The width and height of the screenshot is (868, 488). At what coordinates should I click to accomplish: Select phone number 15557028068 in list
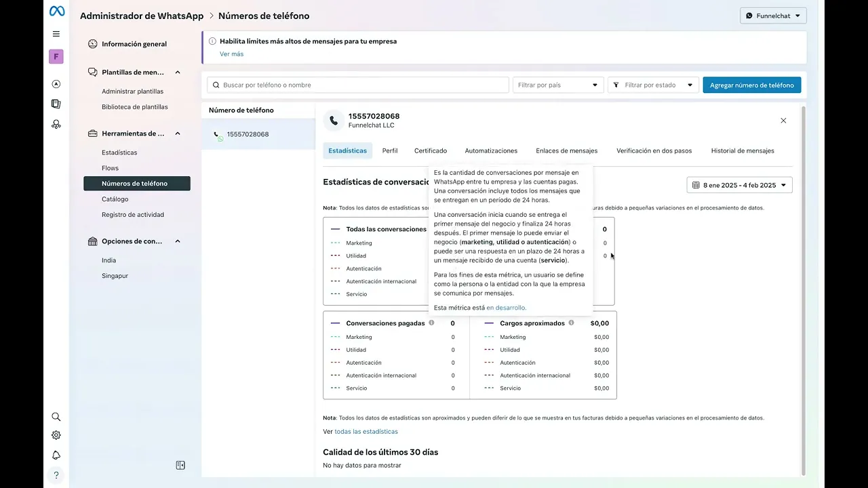point(258,134)
